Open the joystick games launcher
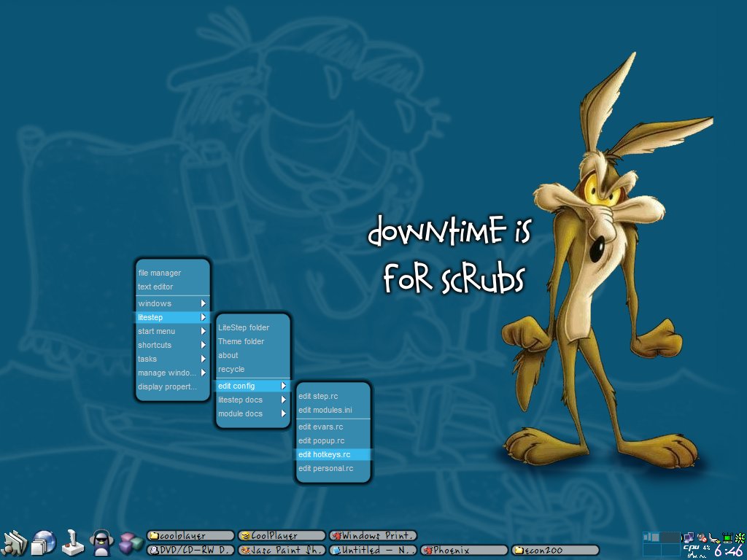 [x=73, y=543]
